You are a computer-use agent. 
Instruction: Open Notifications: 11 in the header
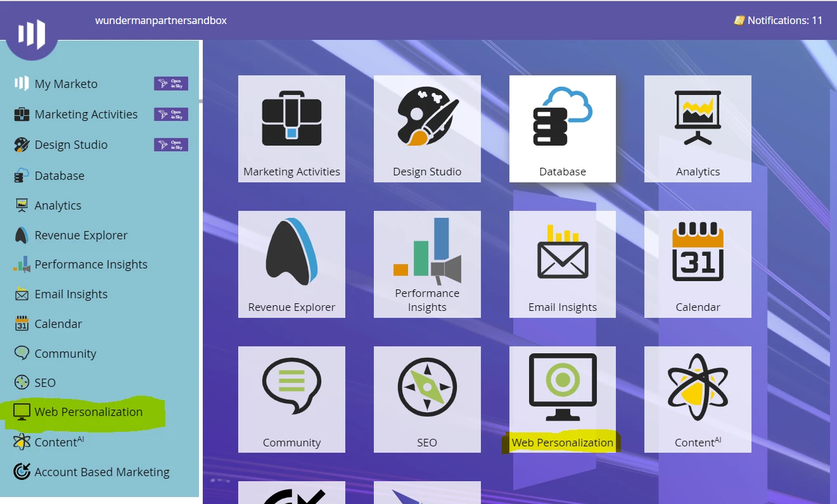coord(778,20)
